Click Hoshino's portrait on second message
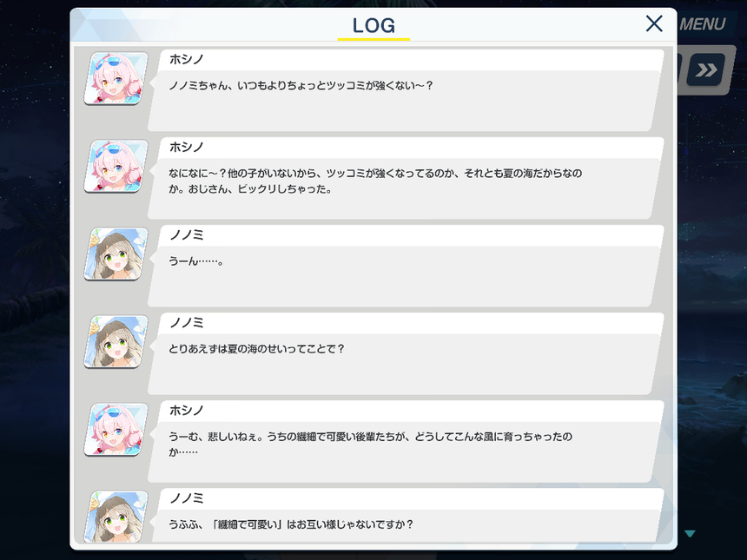747x560 pixels. click(x=116, y=166)
